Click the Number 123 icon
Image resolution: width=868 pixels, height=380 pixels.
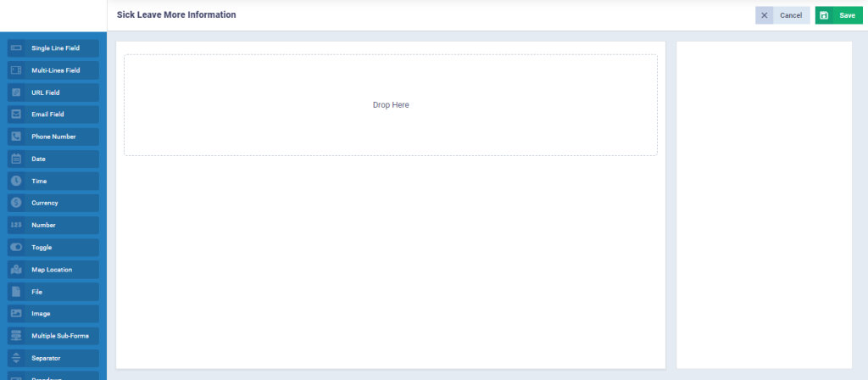pyautogui.click(x=16, y=225)
